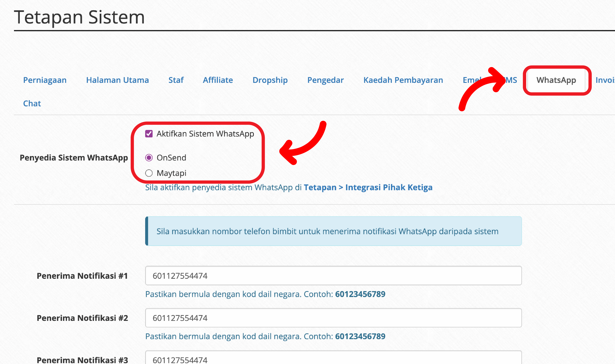
Task: Go to the Affiliate tab
Action: point(218,80)
